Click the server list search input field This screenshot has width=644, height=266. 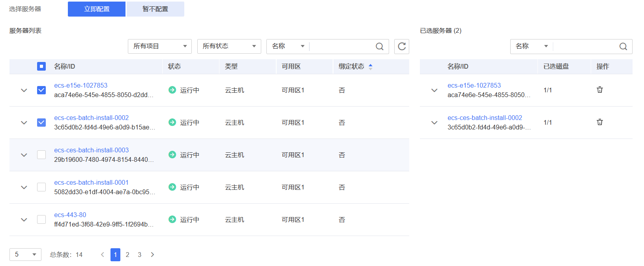point(342,47)
